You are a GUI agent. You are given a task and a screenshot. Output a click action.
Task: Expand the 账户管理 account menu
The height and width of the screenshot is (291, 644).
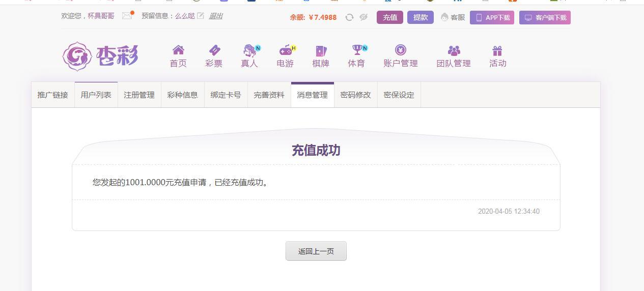(401, 56)
